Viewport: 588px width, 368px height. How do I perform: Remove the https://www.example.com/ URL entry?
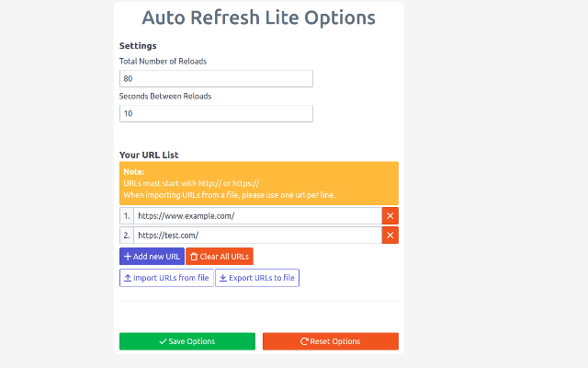(x=390, y=215)
